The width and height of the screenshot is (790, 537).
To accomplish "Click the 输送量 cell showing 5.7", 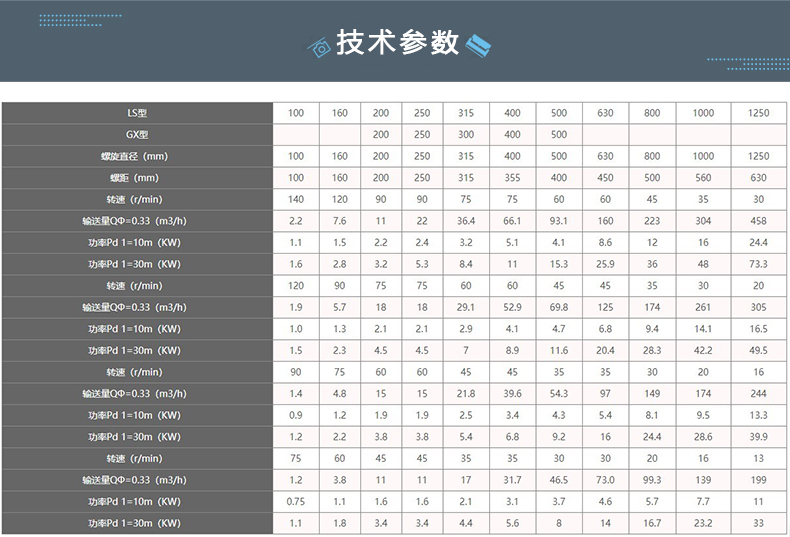I will (340, 307).
